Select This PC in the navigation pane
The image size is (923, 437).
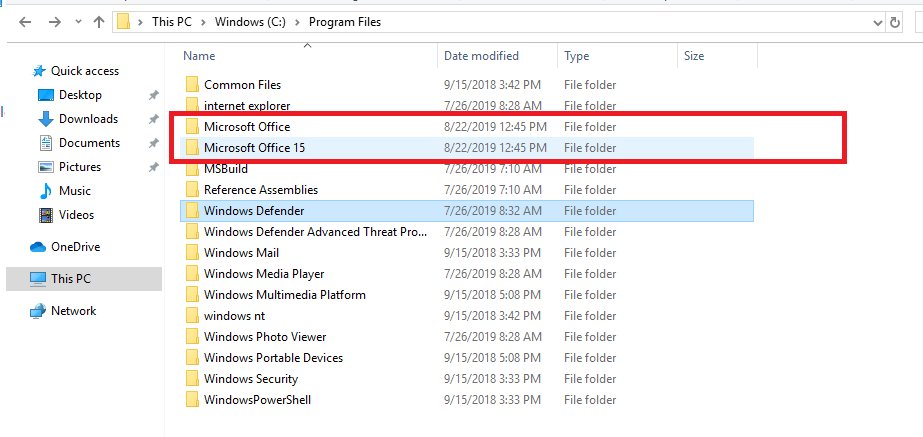84,279
